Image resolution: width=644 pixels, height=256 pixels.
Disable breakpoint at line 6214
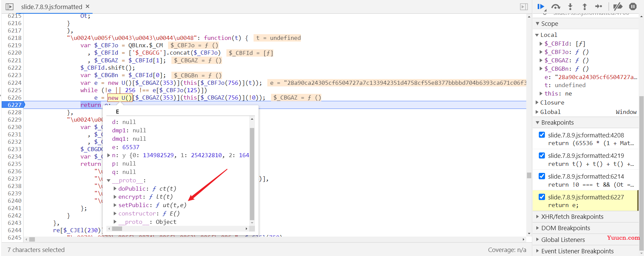(x=542, y=176)
